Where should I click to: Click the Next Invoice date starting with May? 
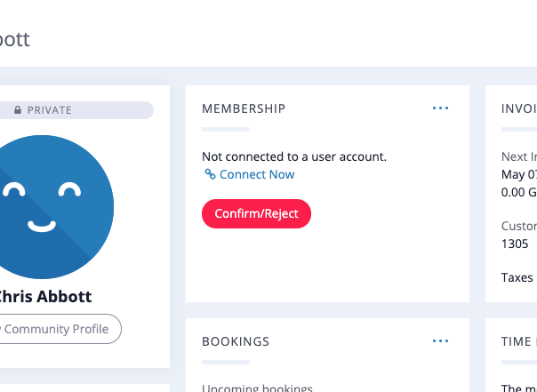519,174
